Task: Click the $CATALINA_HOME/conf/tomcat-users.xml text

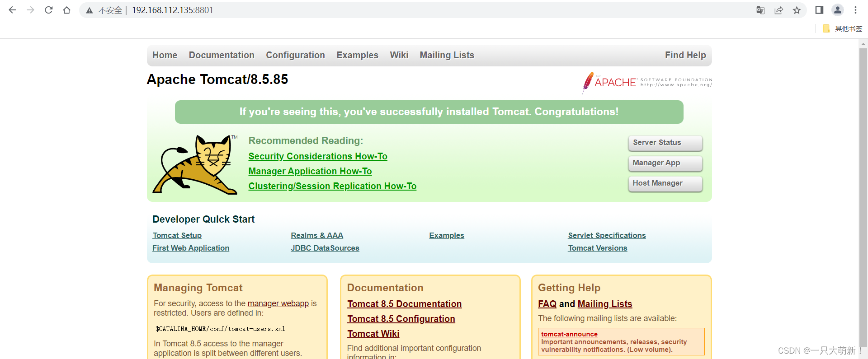Action: (x=220, y=329)
